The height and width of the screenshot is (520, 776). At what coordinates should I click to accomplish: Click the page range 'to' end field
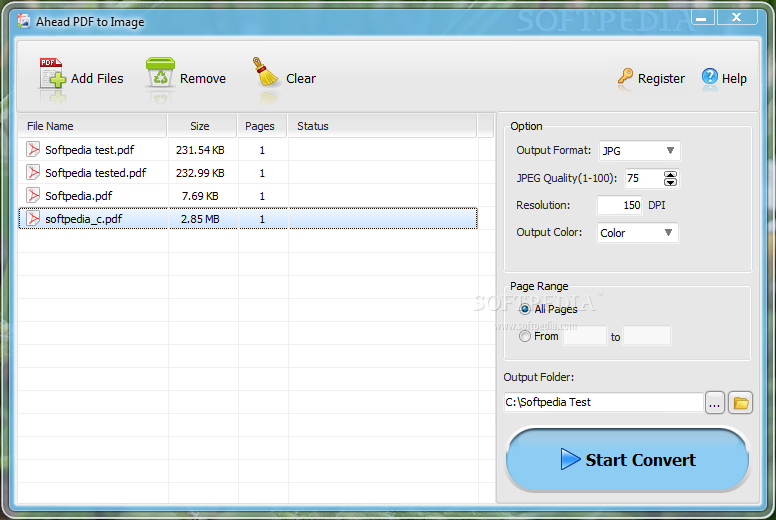pos(647,335)
